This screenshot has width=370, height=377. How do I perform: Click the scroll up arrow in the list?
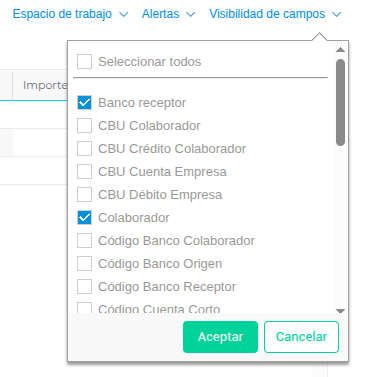(340, 50)
